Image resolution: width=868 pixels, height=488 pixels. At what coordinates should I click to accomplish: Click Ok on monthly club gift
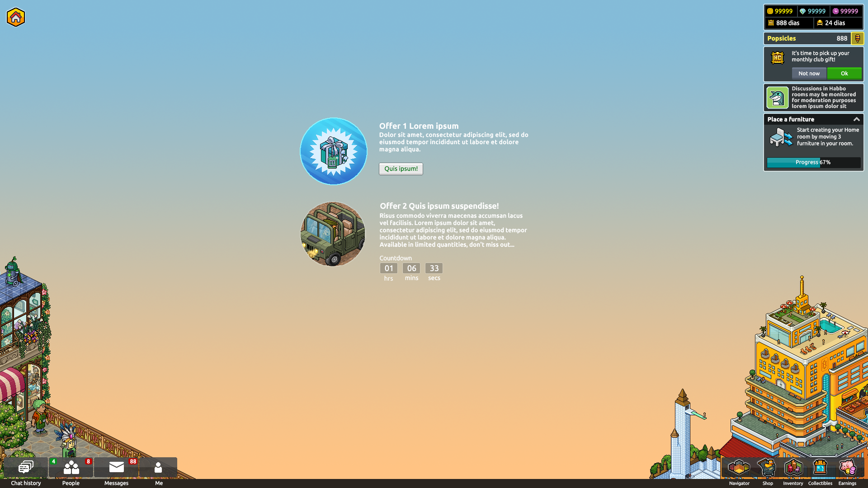coord(844,73)
